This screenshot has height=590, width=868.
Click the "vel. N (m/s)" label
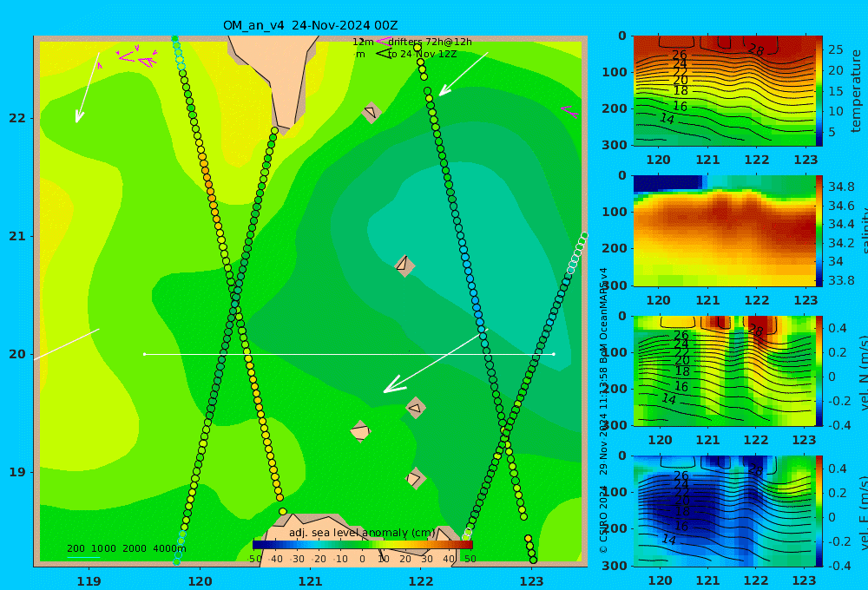point(863,372)
